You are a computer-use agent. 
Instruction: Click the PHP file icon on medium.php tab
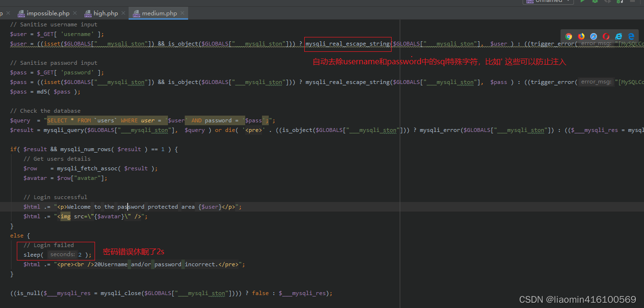tap(136, 13)
